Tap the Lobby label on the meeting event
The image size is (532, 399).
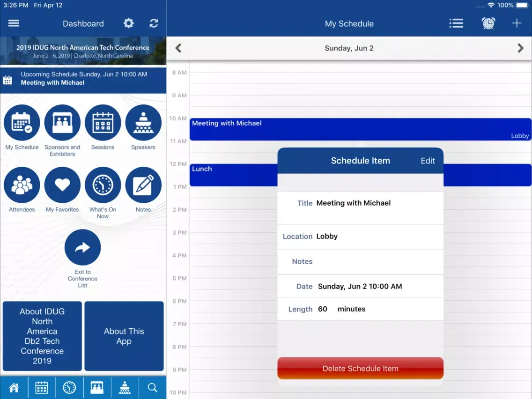pos(520,136)
